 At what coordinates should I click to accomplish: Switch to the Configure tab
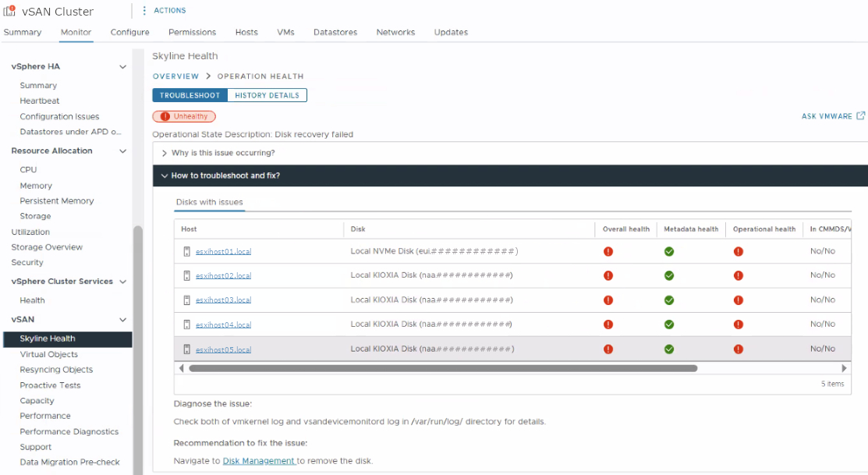tap(130, 32)
